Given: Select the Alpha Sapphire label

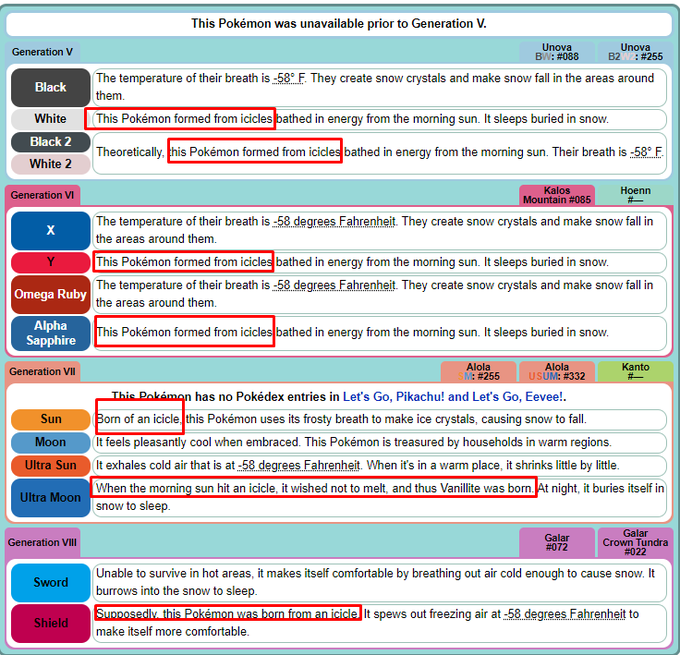Looking at the screenshot, I should click(x=51, y=333).
